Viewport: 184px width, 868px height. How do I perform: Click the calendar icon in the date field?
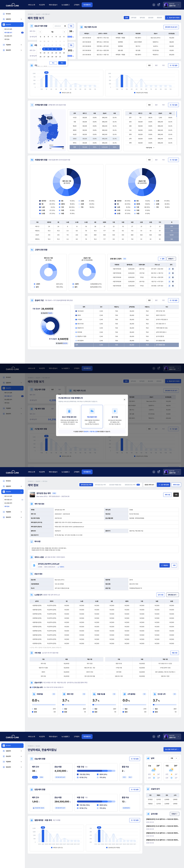click(65, 26)
